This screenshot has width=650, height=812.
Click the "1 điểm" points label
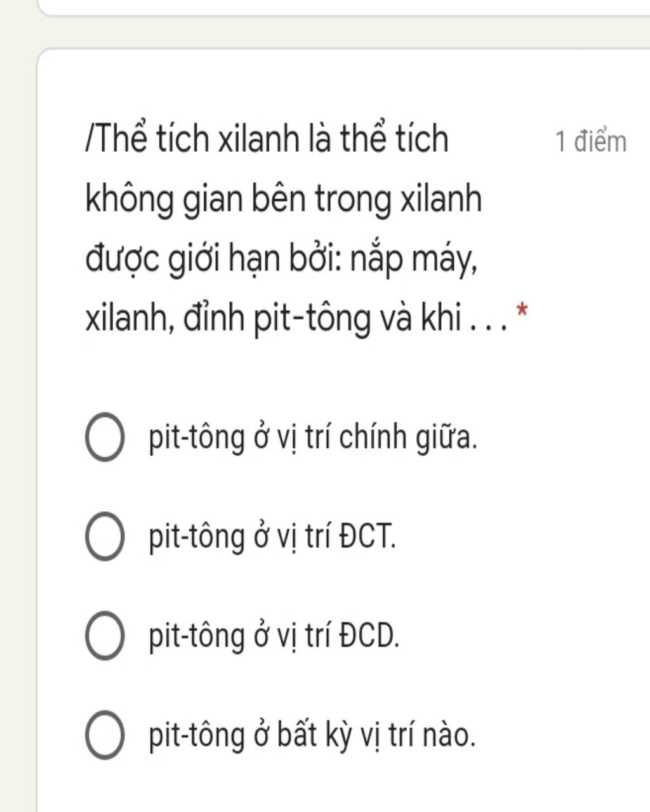tap(590, 141)
